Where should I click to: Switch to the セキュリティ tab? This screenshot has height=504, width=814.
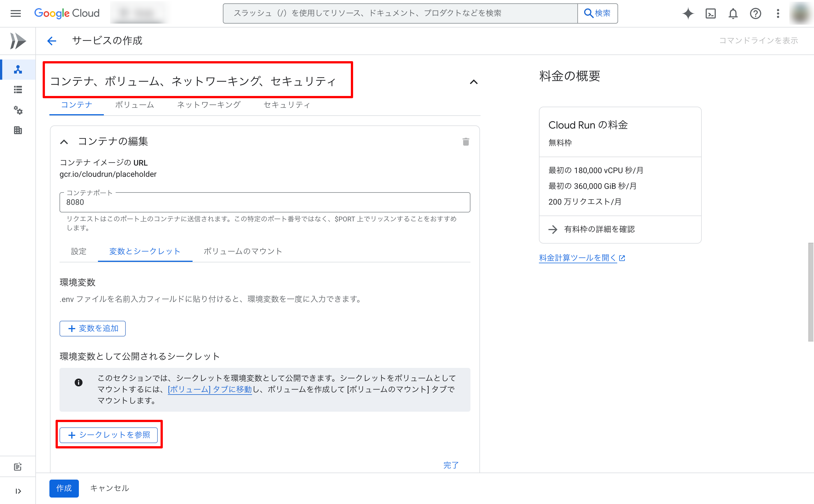tap(287, 105)
